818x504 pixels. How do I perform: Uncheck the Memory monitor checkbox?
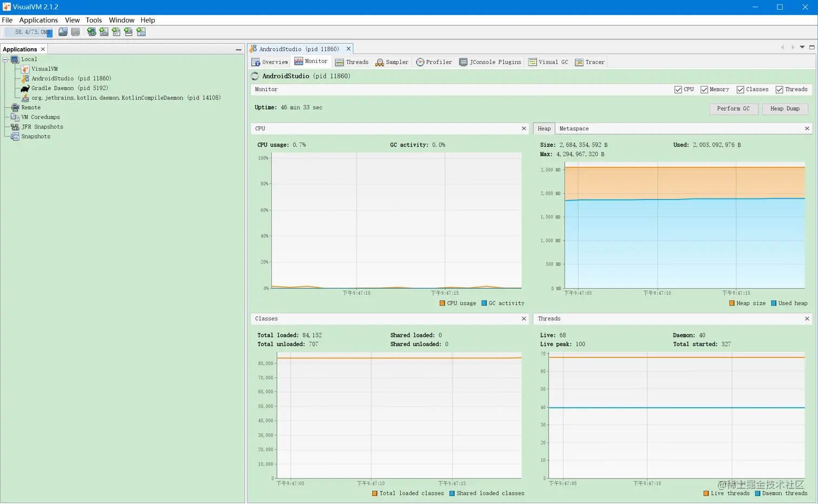704,90
